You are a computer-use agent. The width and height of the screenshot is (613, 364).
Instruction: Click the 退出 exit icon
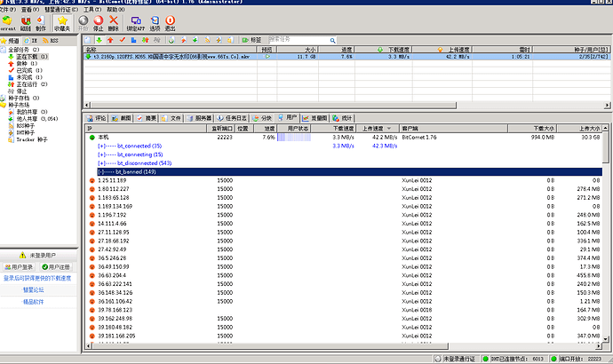pyautogui.click(x=170, y=23)
